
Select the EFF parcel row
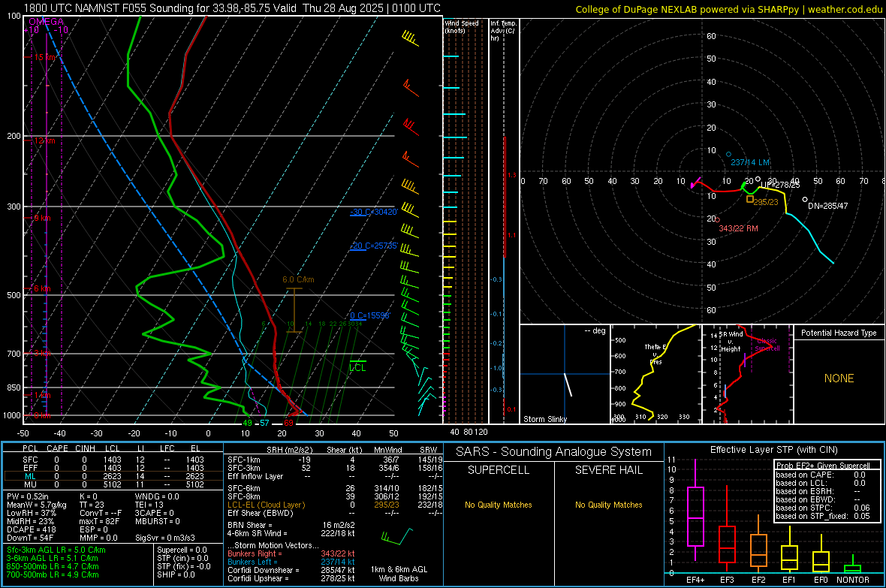pyautogui.click(x=113, y=468)
